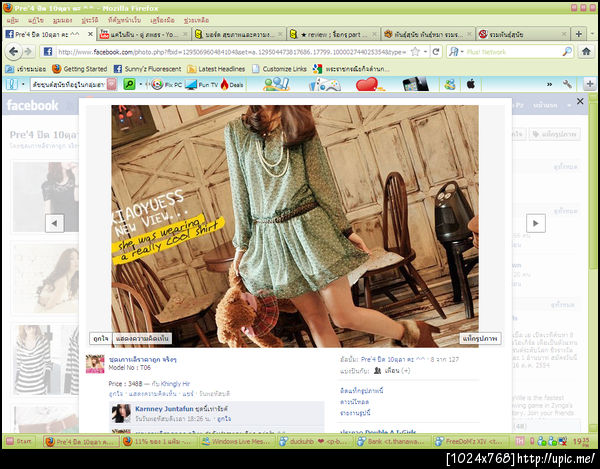Show next photo with right arrow button
Viewport: 600px width, 469px height.
pos(535,223)
